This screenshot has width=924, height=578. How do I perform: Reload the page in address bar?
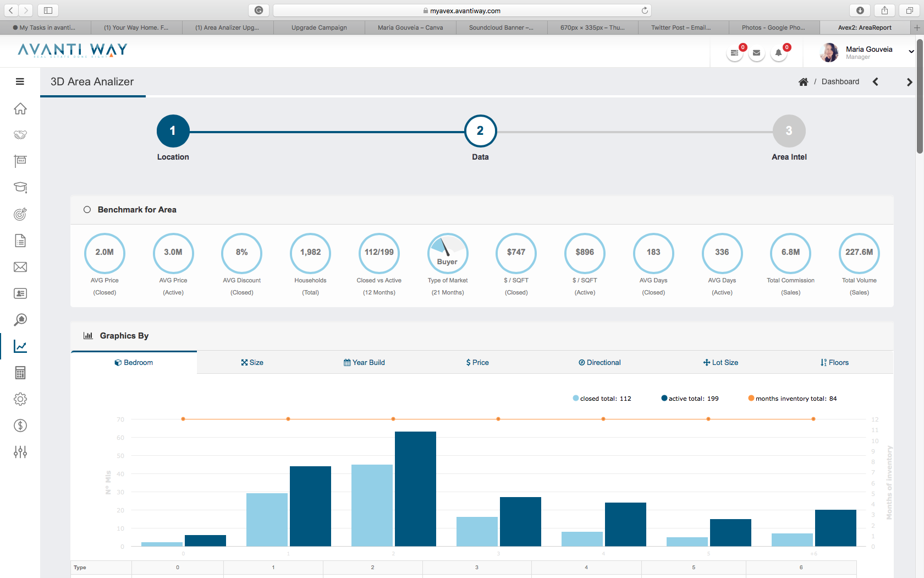(x=645, y=10)
